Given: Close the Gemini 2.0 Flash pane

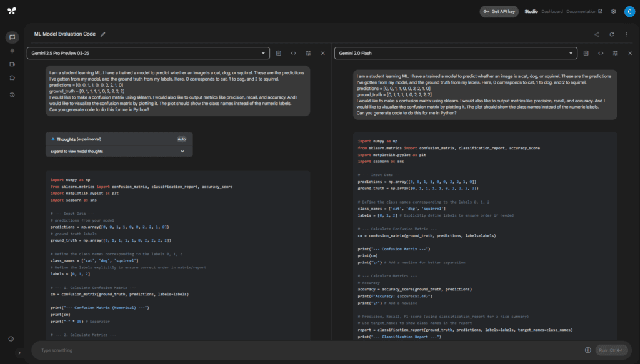Looking at the screenshot, I should coord(630,53).
